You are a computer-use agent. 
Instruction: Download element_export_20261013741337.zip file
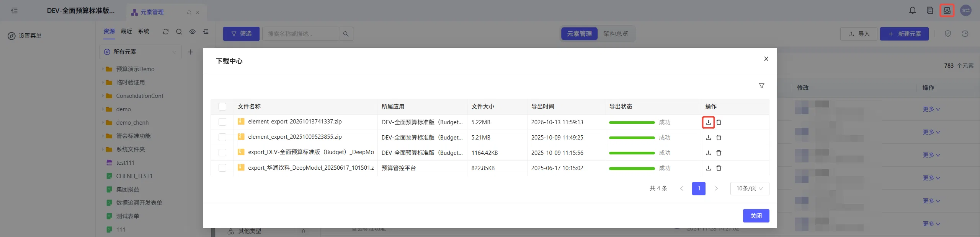pos(708,122)
